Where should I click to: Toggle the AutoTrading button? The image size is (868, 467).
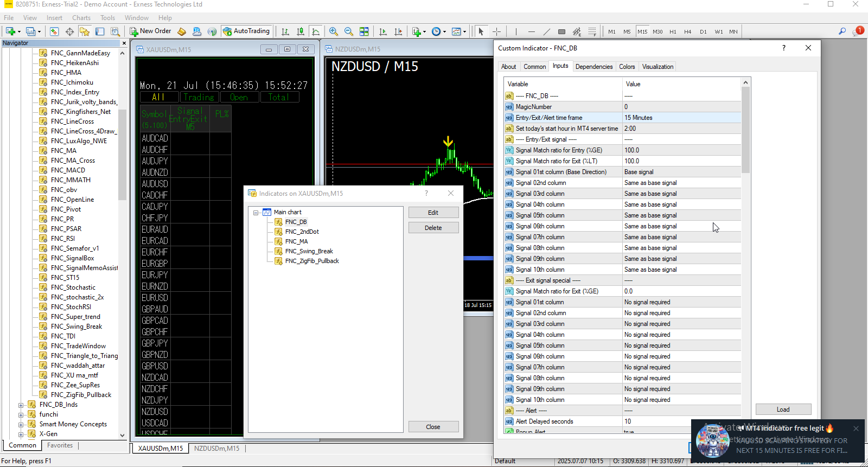coord(247,31)
